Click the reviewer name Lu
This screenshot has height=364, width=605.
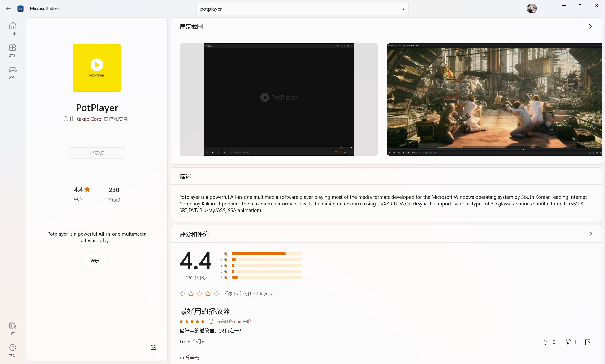point(182,342)
